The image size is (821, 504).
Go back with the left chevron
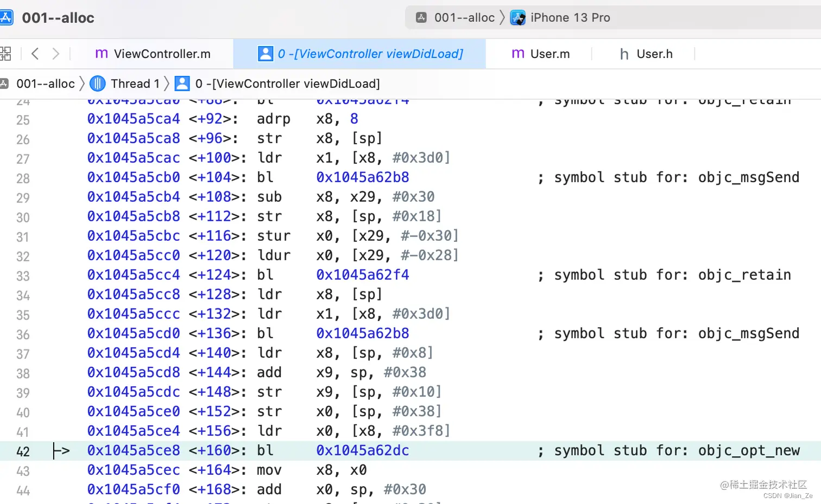(35, 53)
